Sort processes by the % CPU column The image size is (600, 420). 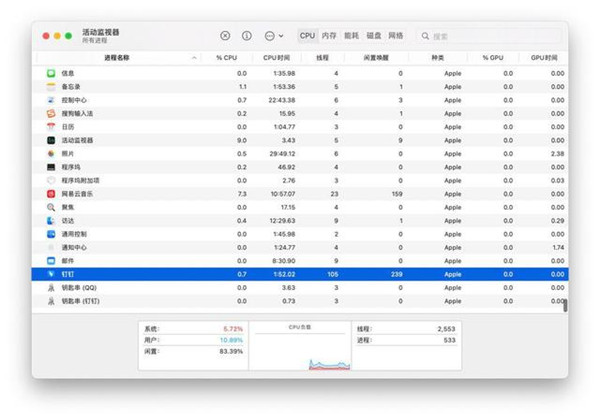[x=227, y=59]
